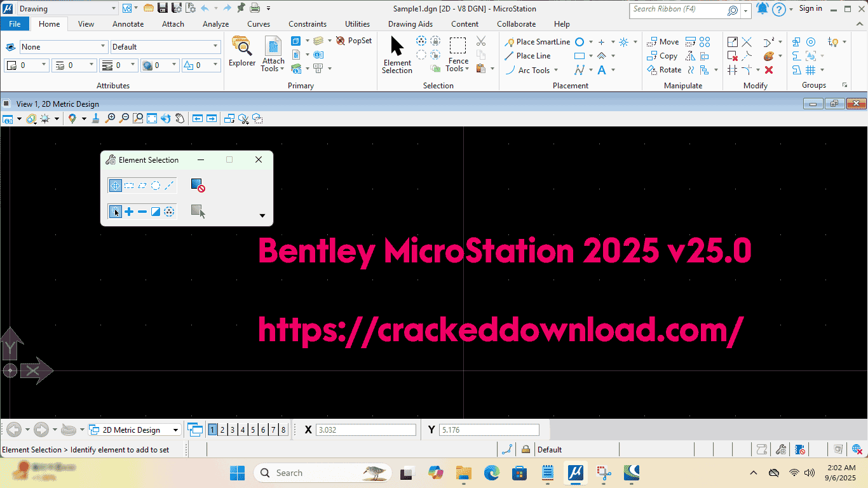Select the Element Selection arrow tool
The width and height of the screenshot is (868, 488).
(x=397, y=55)
